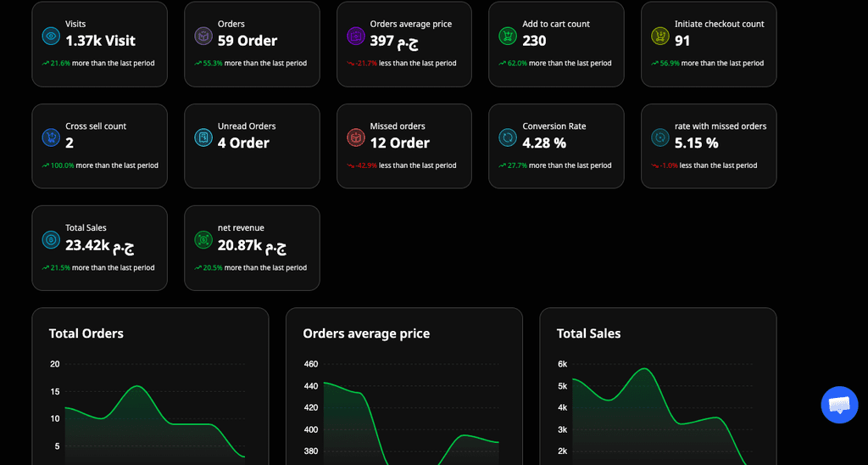Click the Initiate checkout cart icon
The height and width of the screenshot is (465, 868).
click(x=660, y=36)
